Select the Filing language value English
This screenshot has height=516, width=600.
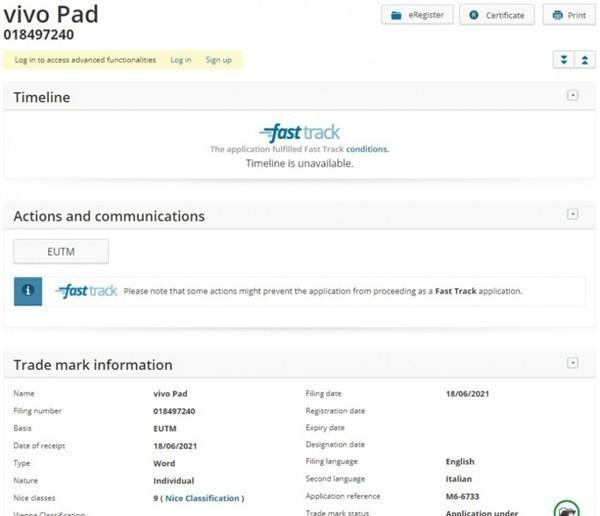460,461
